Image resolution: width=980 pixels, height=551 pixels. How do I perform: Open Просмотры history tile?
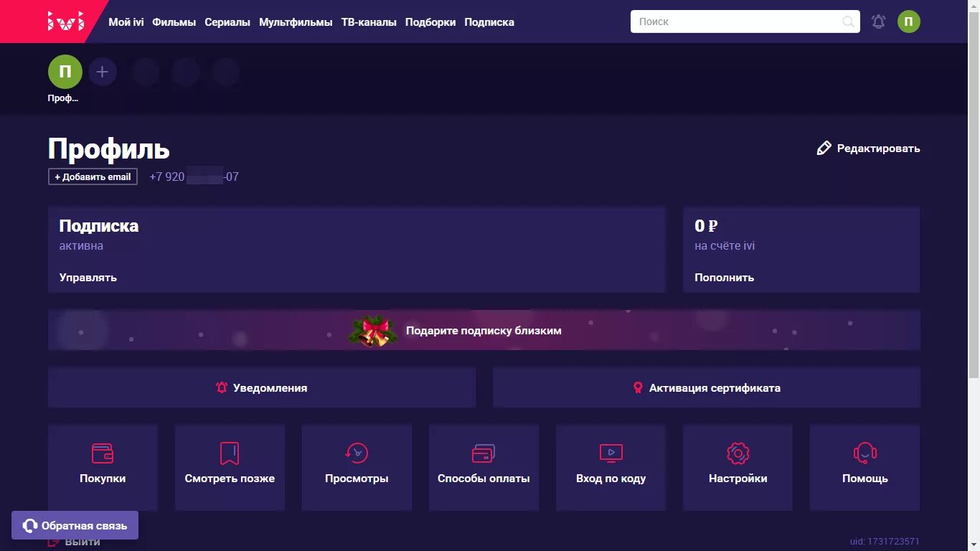pos(357,467)
